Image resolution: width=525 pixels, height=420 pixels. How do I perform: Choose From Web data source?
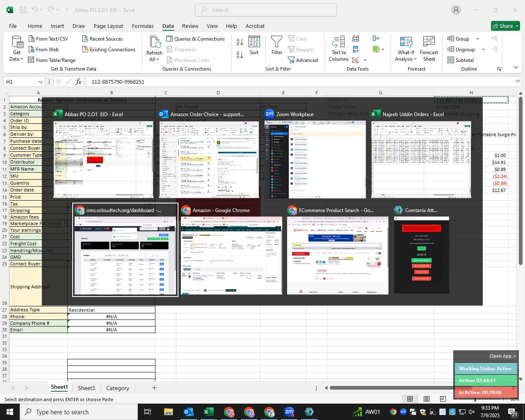coord(43,49)
